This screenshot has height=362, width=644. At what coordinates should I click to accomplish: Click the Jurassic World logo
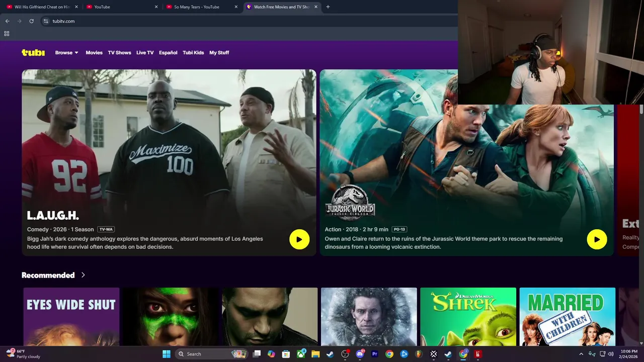[350, 203]
